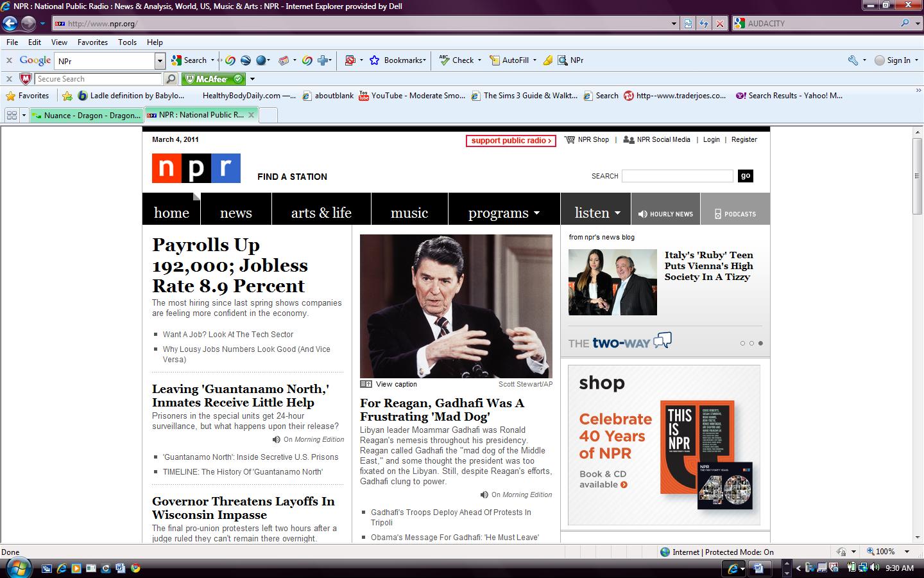Screen dimensions: 924x578
Task: Select the first carousel dot in news blog
Action: (x=742, y=343)
